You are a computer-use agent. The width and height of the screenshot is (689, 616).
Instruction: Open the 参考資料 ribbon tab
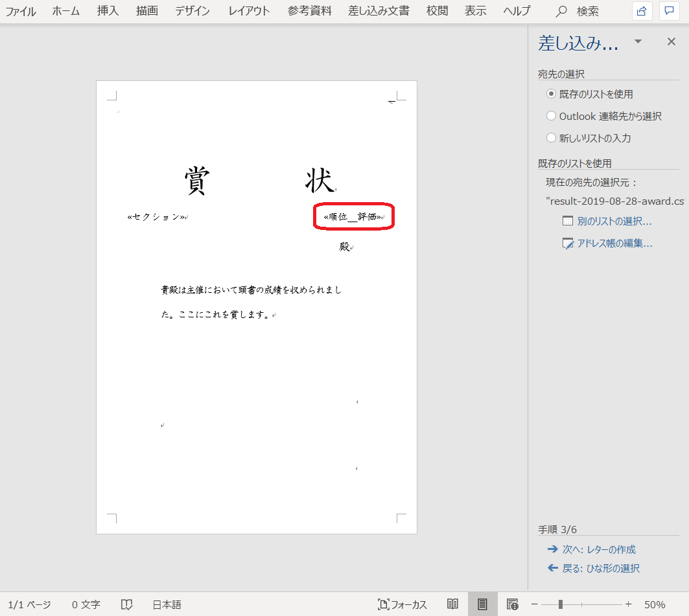(x=310, y=11)
